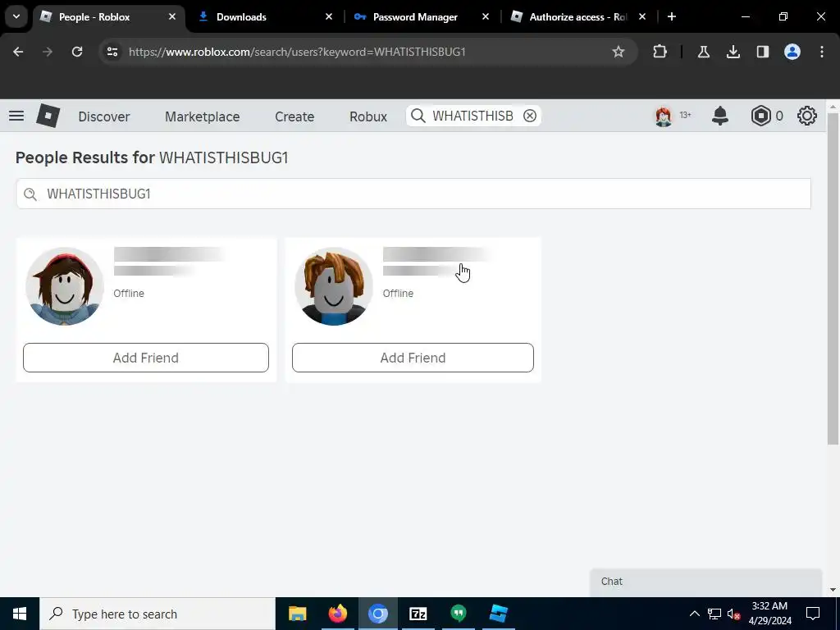
Task: Open a new browser tab
Action: 672,16
